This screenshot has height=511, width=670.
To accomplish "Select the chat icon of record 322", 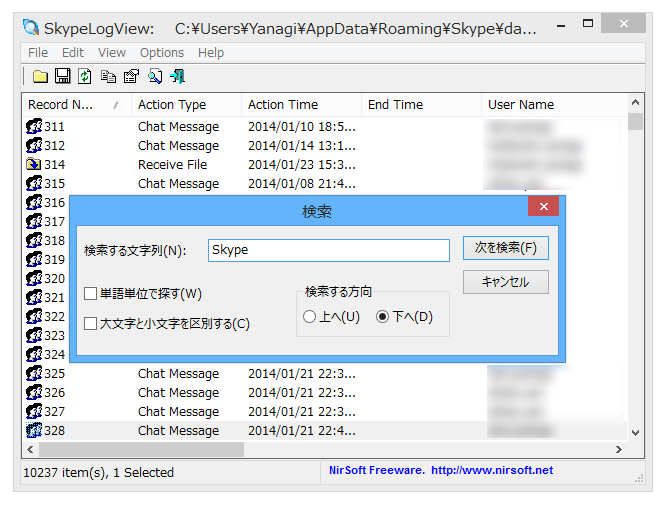I will pyautogui.click(x=34, y=316).
